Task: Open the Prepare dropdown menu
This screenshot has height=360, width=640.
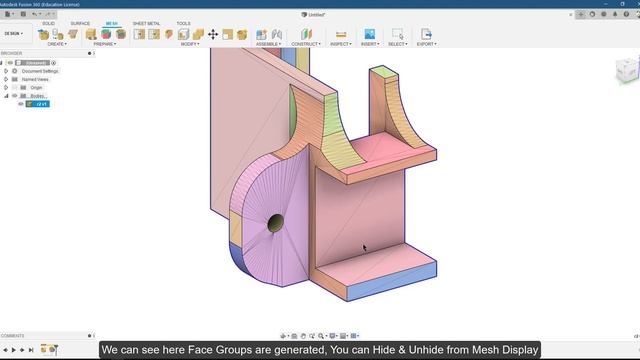Action: click(x=104, y=44)
